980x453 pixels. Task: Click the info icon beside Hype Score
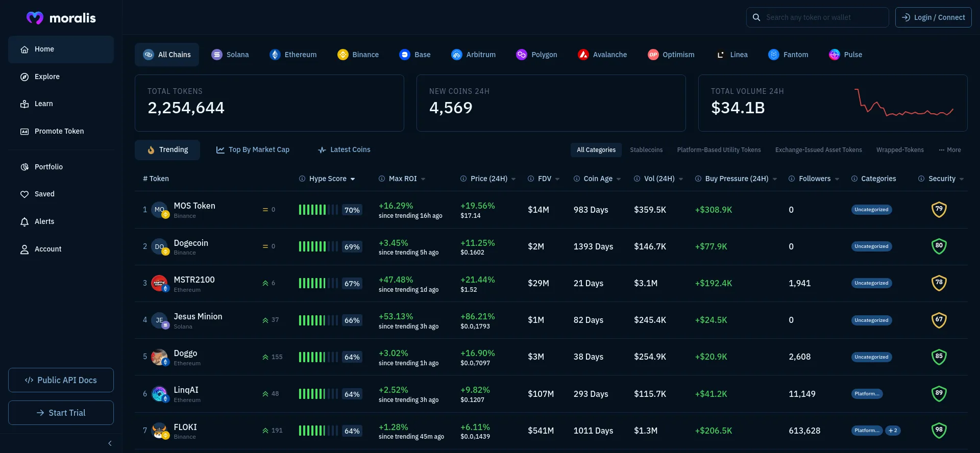[x=302, y=179]
